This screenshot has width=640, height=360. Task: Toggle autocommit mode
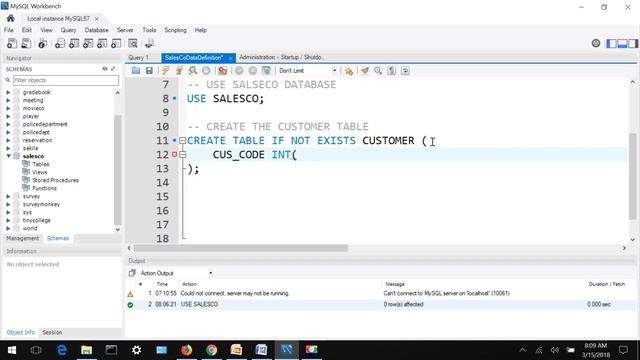point(266,71)
